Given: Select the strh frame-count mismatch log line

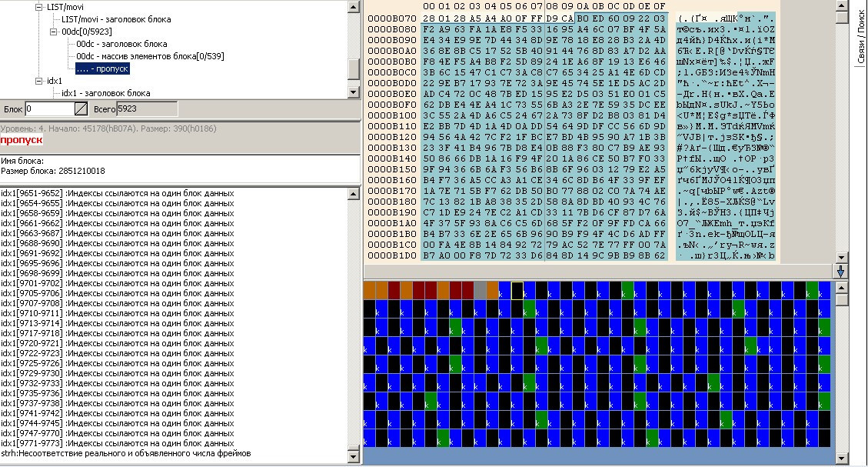Looking at the screenshot, I should 126,453.
